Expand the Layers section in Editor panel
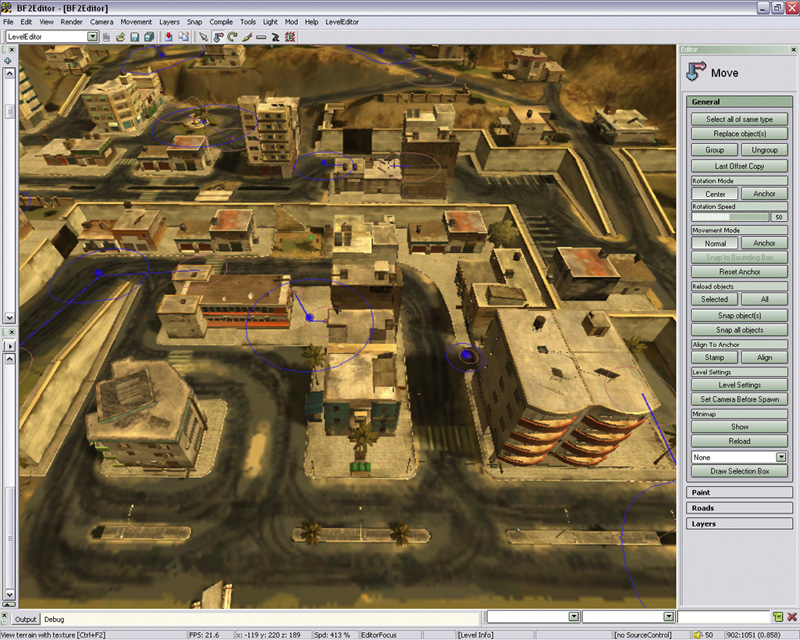 [x=739, y=524]
